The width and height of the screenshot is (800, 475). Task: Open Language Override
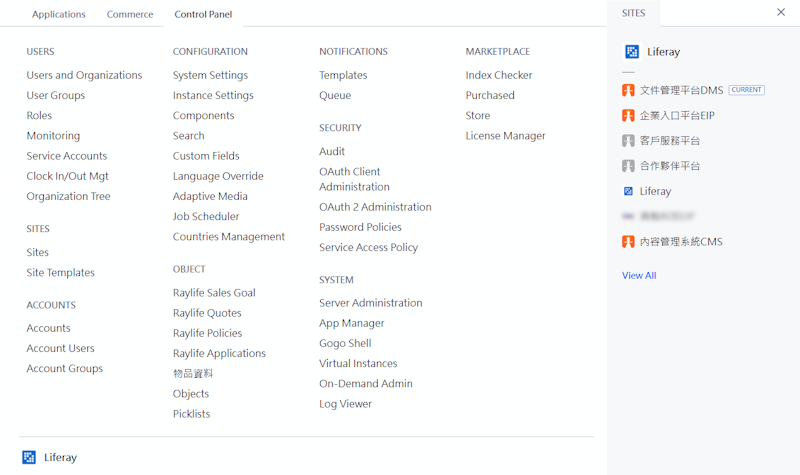click(218, 176)
